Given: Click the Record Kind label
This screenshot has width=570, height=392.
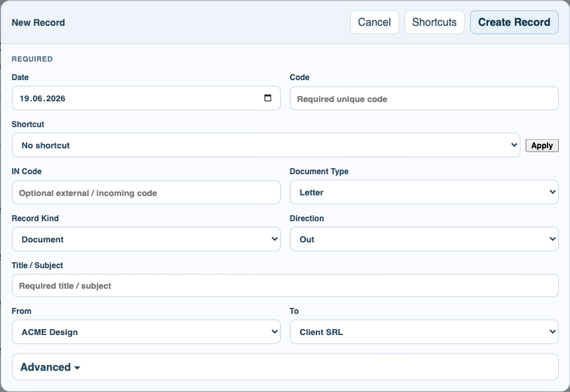Looking at the screenshot, I should coord(35,218).
